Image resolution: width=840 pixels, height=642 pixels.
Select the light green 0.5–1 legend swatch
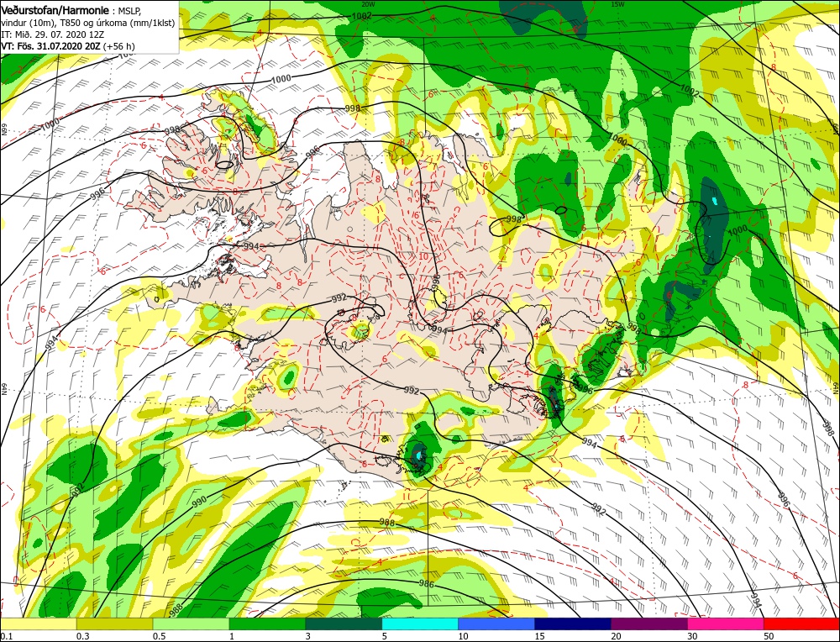192,624
